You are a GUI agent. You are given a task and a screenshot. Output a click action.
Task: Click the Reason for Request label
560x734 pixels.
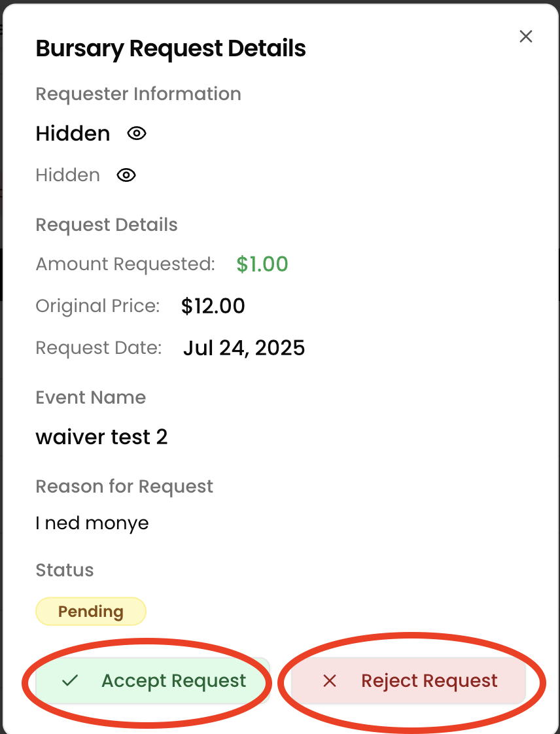point(124,487)
